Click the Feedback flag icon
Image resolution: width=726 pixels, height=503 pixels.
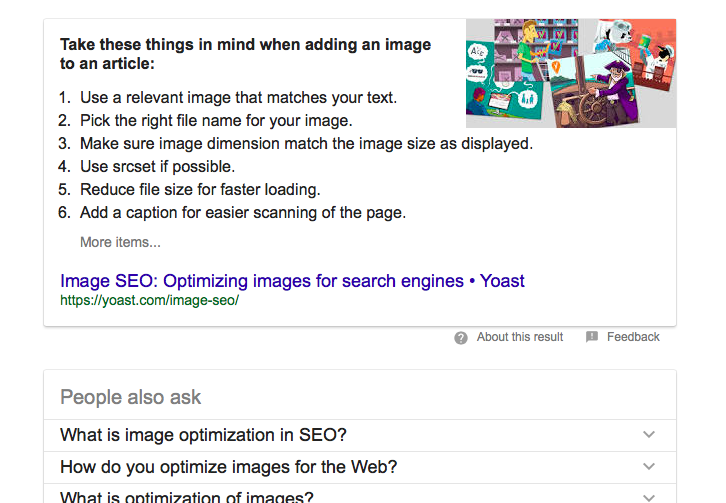[x=592, y=337]
